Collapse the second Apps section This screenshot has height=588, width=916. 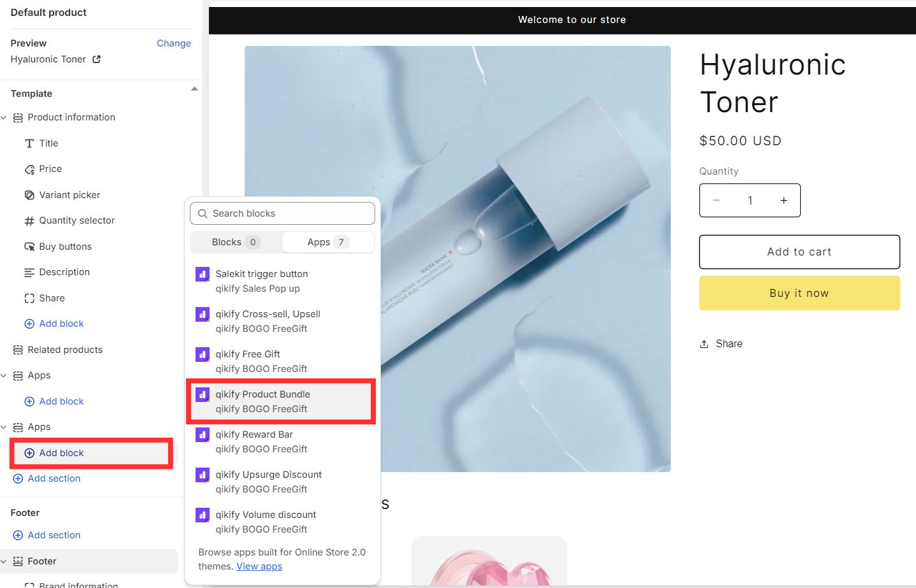(x=4, y=427)
